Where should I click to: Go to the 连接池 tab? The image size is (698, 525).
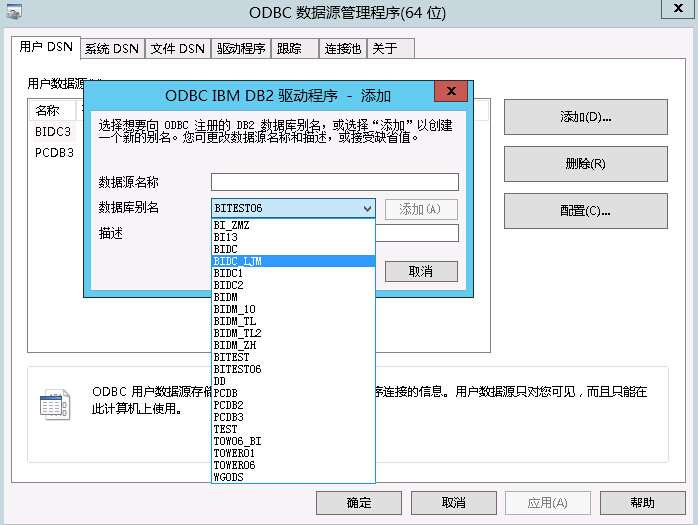pos(343,49)
